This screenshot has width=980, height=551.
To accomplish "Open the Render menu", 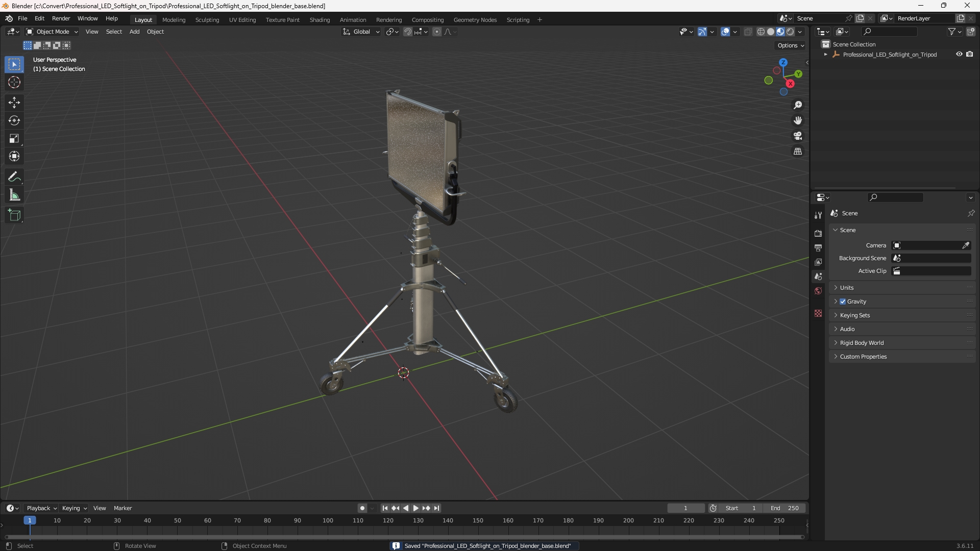I will [x=61, y=18].
